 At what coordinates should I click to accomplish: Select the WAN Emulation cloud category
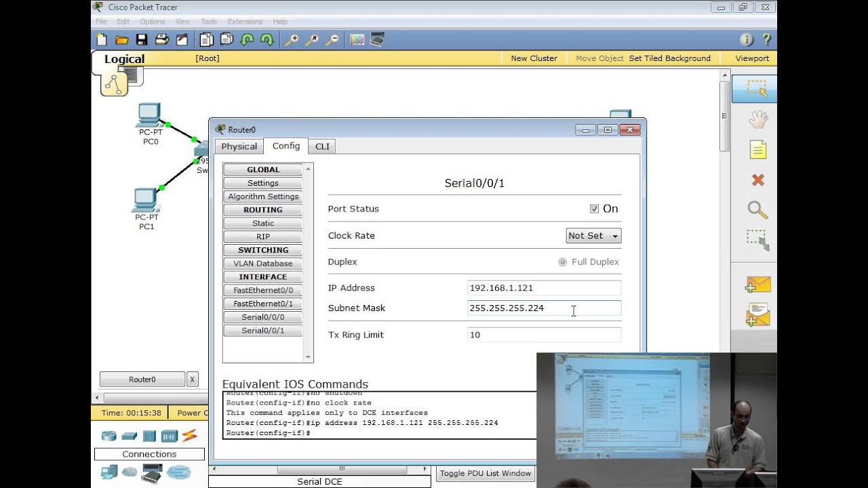[129, 472]
